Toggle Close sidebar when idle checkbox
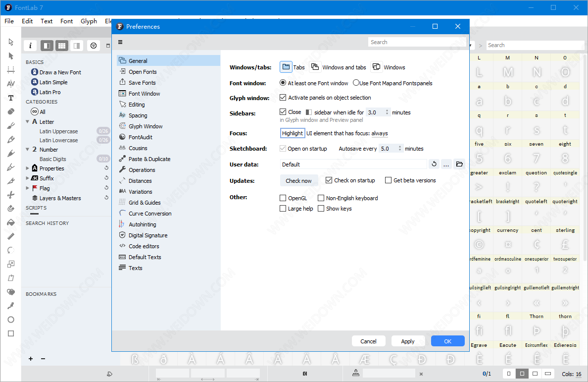This screenshot has height=382, width=588. 283,112
